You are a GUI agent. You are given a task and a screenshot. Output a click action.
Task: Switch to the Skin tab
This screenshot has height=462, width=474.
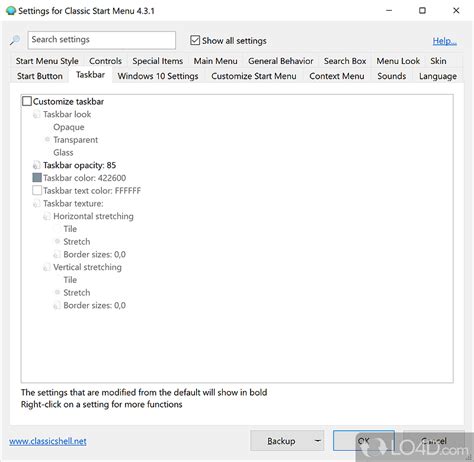(x=438, y=61)
